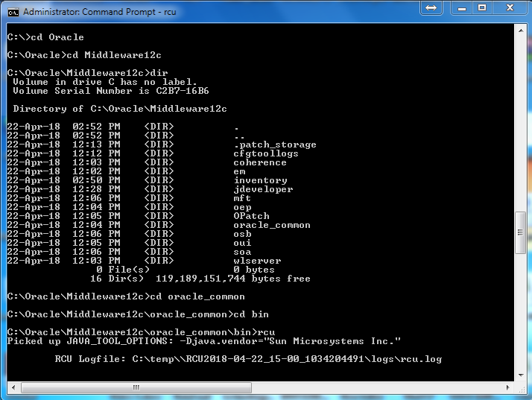Click the 'cfgtoollogs' directory entry
The width and height of the screenshot is (532, 400).
pos(266,153)
